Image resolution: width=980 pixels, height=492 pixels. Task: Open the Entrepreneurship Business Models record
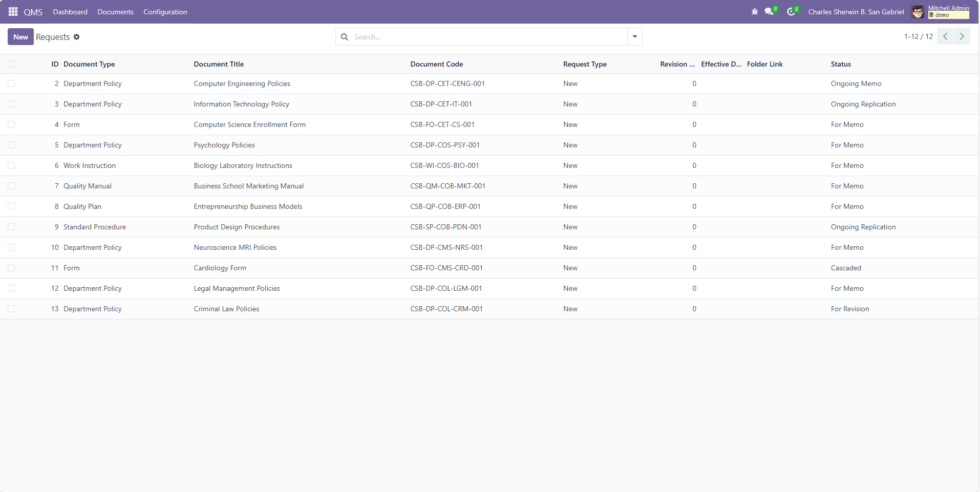click(x=248, y=206)
